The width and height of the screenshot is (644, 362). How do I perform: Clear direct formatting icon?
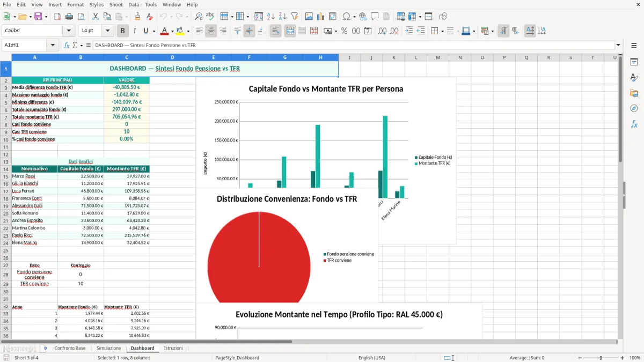[x=149, y=17]
